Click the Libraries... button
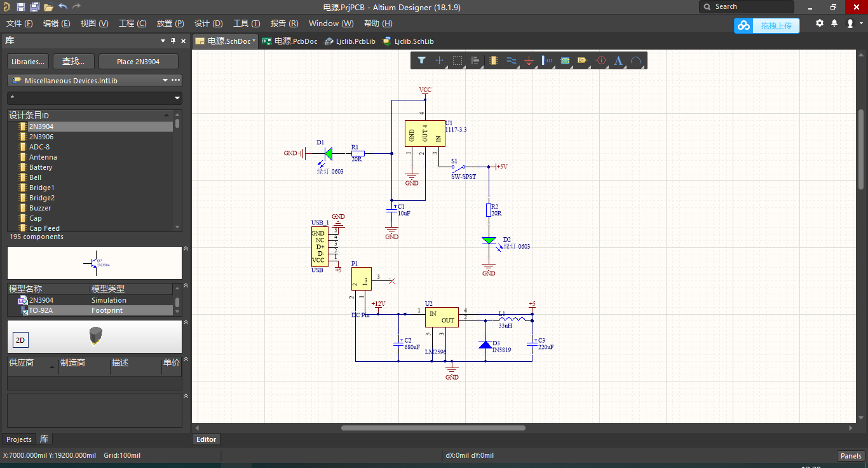Screen dimensions: 868x468 (27, 61)
